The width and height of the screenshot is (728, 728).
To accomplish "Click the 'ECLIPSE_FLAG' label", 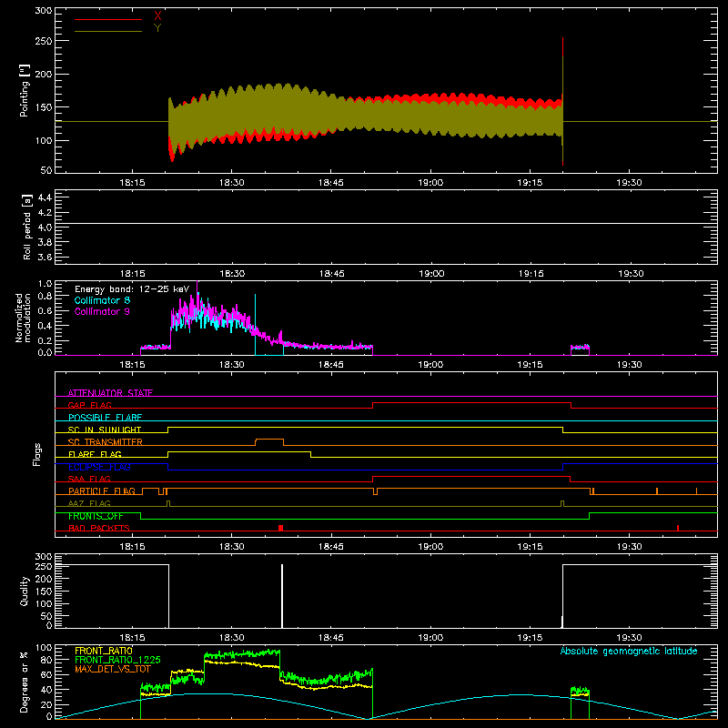I will click(99, 467).
